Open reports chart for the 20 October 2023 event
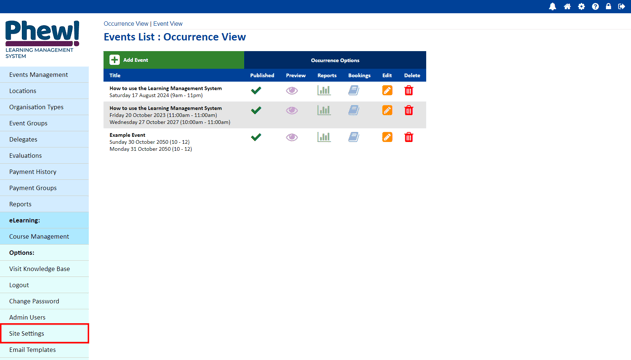631x360 pixels. click(x=324, y=110)
